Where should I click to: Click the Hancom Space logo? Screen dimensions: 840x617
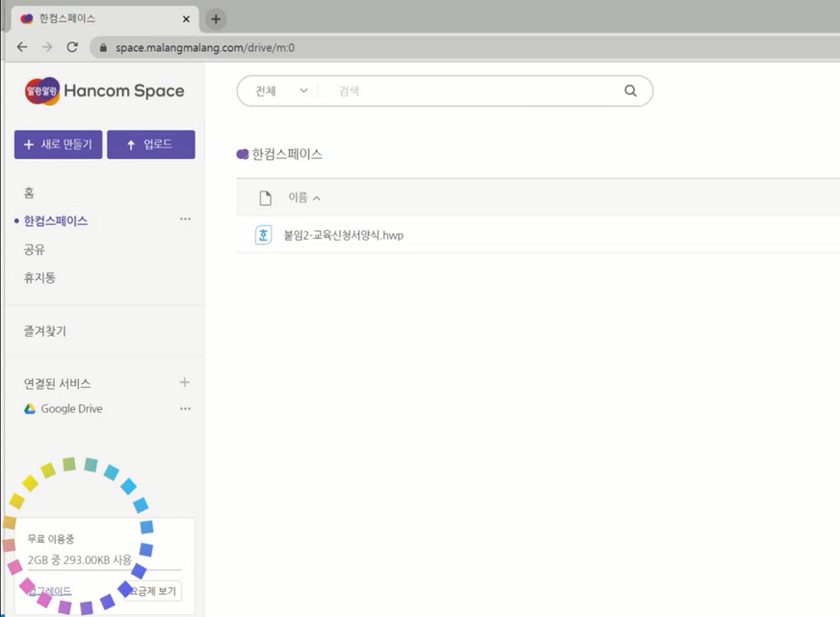coord(104,91)
